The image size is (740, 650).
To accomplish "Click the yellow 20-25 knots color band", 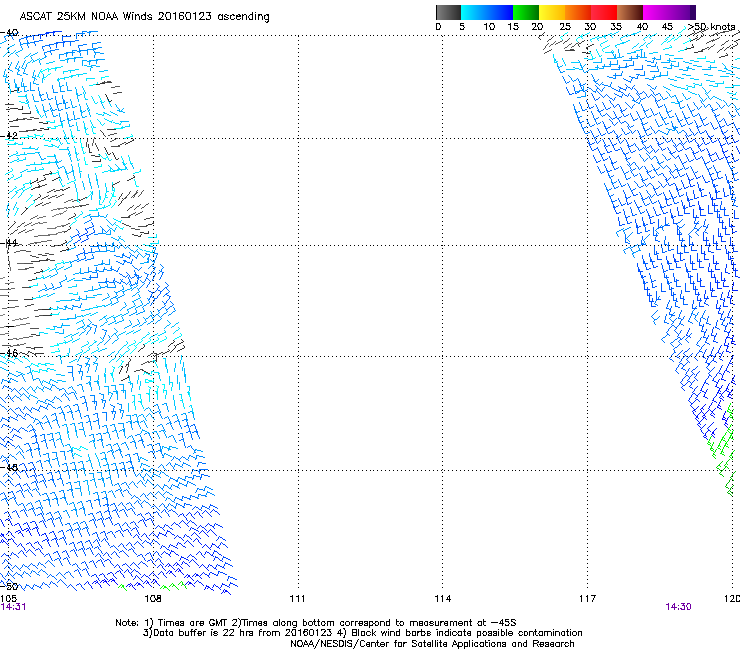I will tap(552, 12).
